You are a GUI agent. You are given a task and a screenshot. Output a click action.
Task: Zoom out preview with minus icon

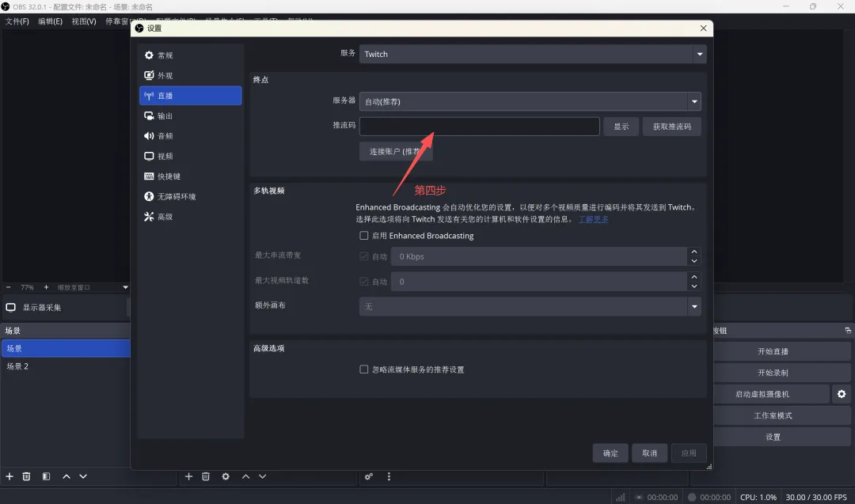pos(8,287)
